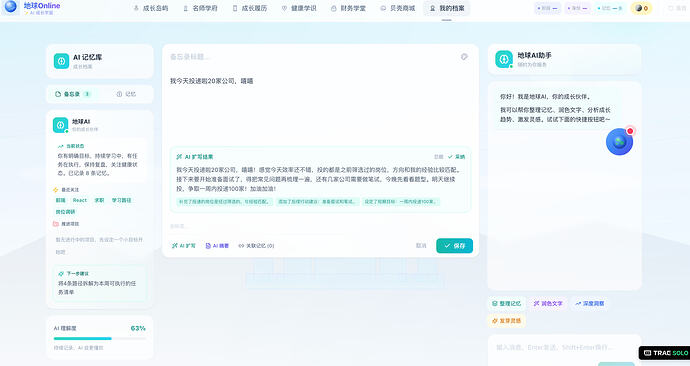
Task: Click the 63% understanding value
Action: pos(138,328)
